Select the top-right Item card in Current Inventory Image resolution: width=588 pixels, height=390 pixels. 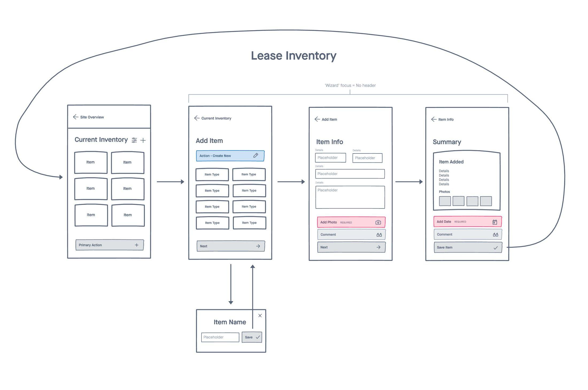pyautogui.click(x=128, y=163)
